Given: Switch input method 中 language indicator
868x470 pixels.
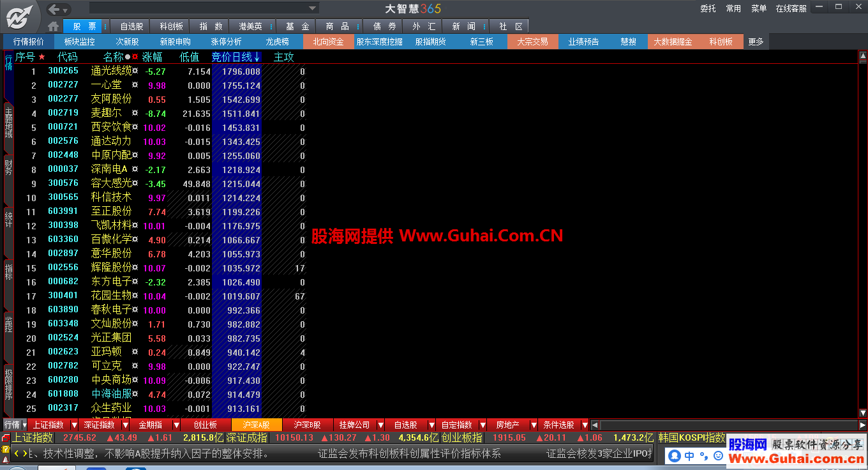Looking at the screenshot, I should pyautogui.click(x=690, y=456).
